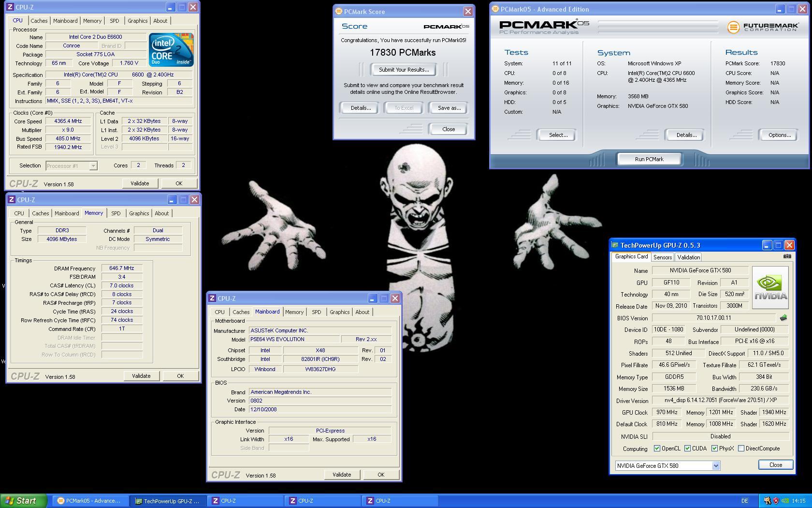Click Submit Your Results button
Screen dimensions: 812x508
coord(404,70)
